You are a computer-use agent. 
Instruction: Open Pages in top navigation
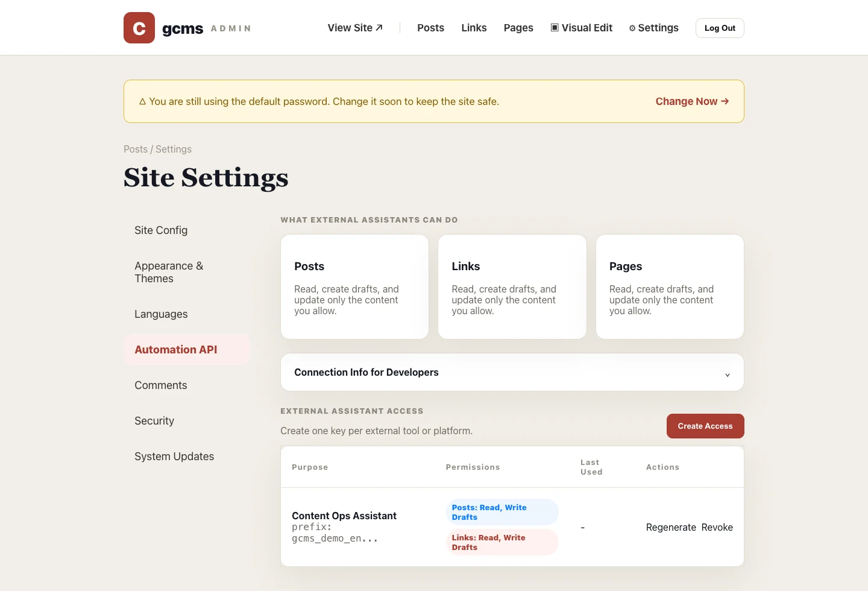tap(518, 28)
